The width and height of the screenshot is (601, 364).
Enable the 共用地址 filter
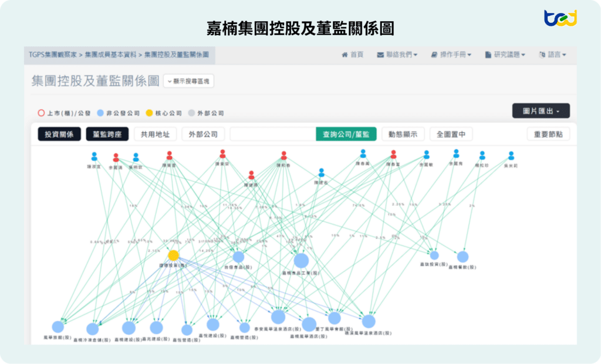[x=155, y=134]
